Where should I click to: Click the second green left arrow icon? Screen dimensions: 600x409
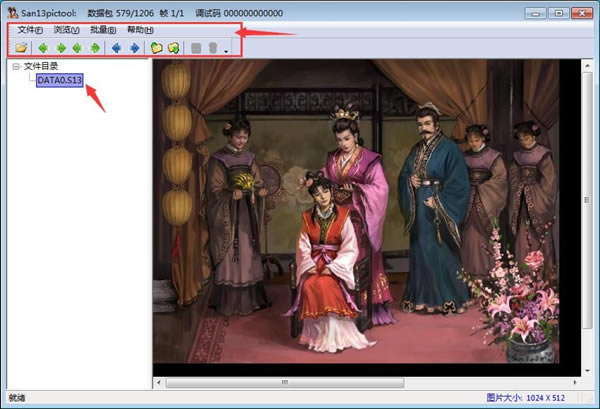click(x=77, y=47)
